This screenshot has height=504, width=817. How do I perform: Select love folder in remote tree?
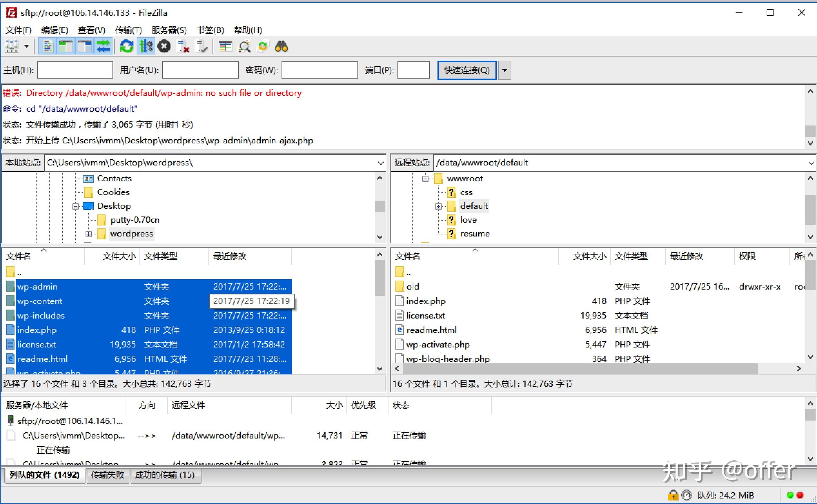(468, 220)
